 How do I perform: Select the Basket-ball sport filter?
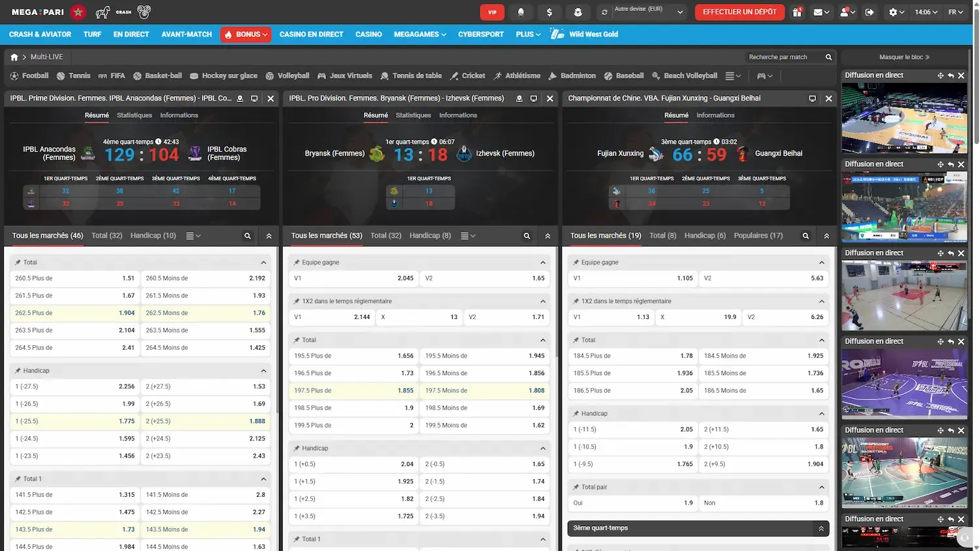[157, 76]
